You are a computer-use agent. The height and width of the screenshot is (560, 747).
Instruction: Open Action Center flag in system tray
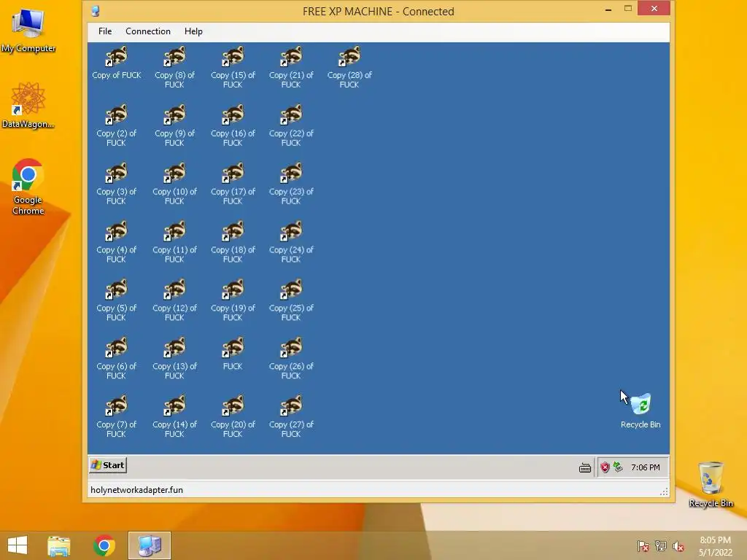point(643,546)
